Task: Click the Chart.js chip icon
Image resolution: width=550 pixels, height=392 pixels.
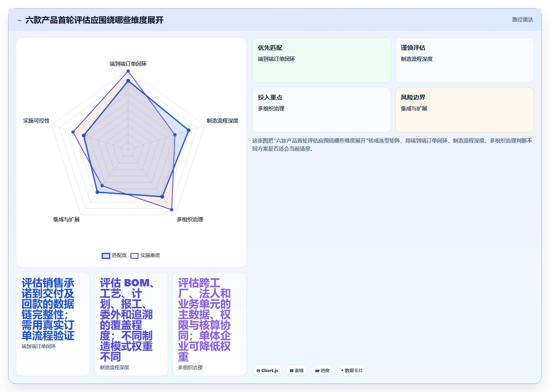Action: (x=258, y=370)
